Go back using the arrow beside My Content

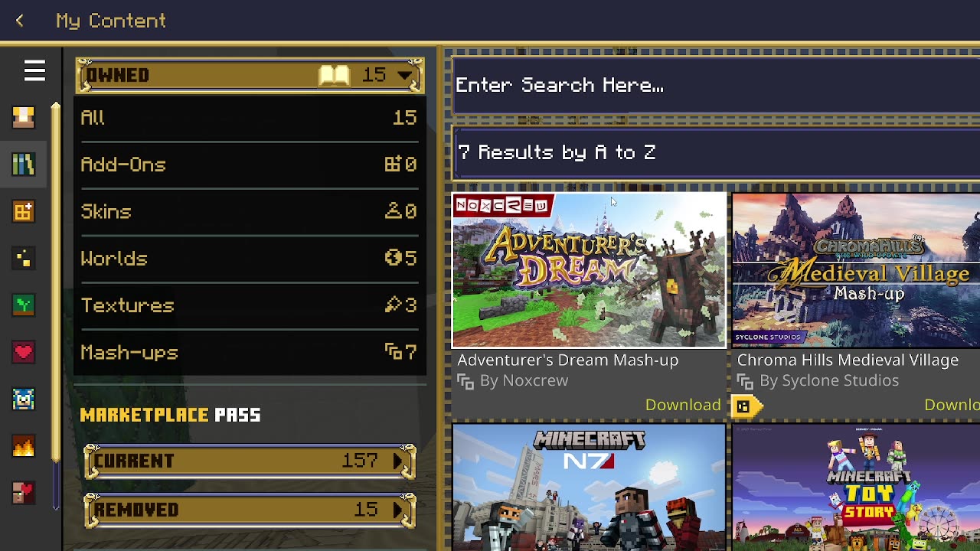pyautogui.click(x=20, y=21)
